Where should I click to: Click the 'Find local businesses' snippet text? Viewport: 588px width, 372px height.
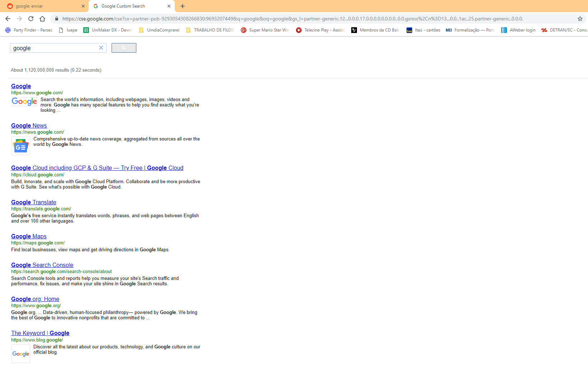click(x=90, y=250)
